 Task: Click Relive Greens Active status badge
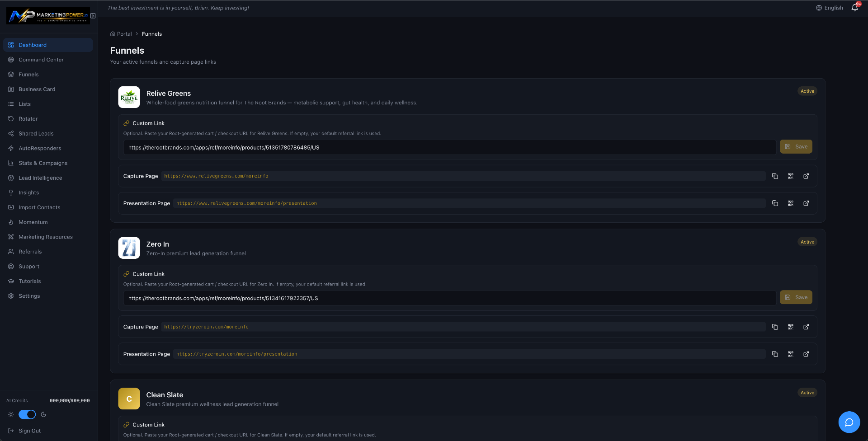807,91
